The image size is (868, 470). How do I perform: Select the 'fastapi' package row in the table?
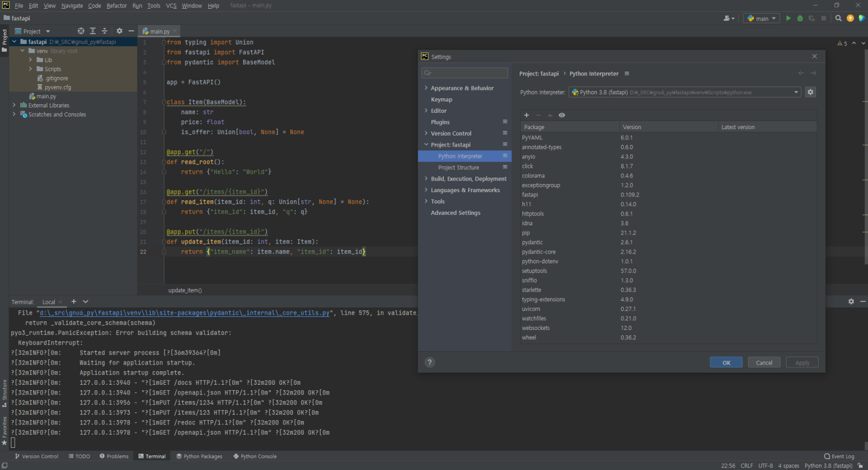tap(668, 195)
